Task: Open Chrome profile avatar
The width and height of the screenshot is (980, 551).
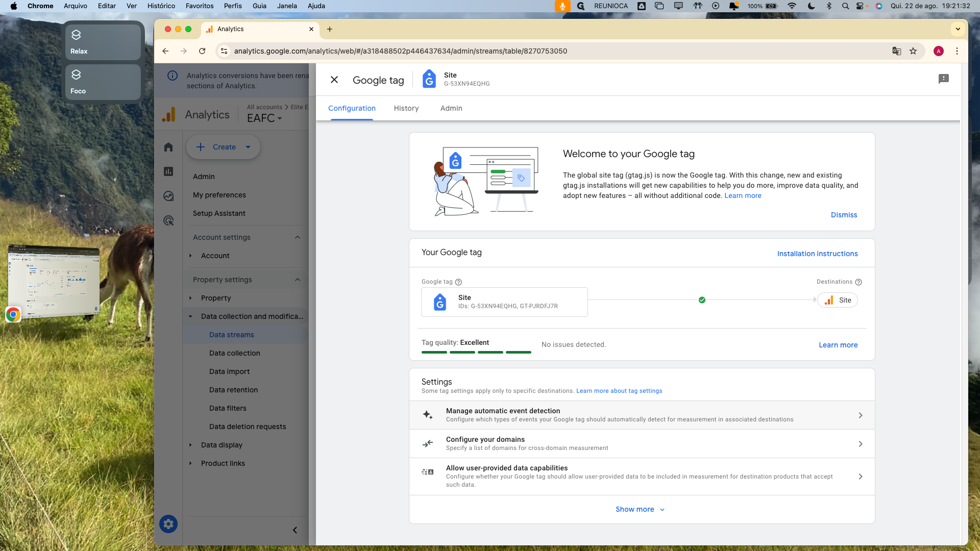Action: [938, 51]
